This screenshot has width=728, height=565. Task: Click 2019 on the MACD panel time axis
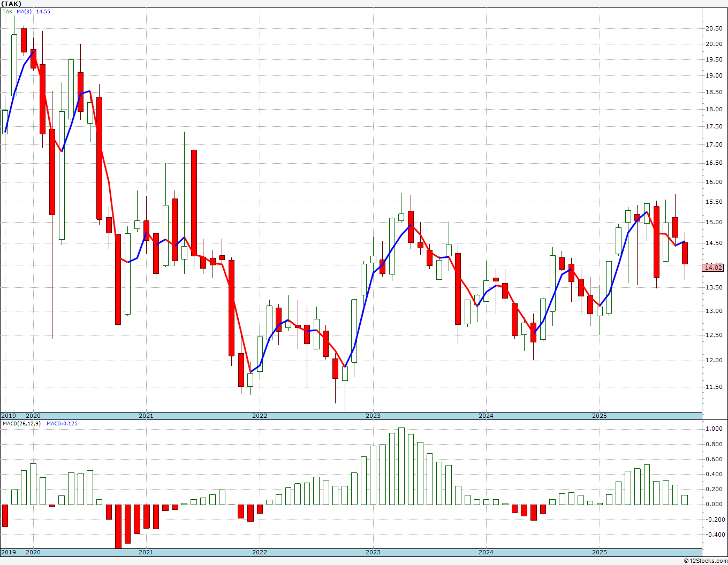[x=8, y=553]
